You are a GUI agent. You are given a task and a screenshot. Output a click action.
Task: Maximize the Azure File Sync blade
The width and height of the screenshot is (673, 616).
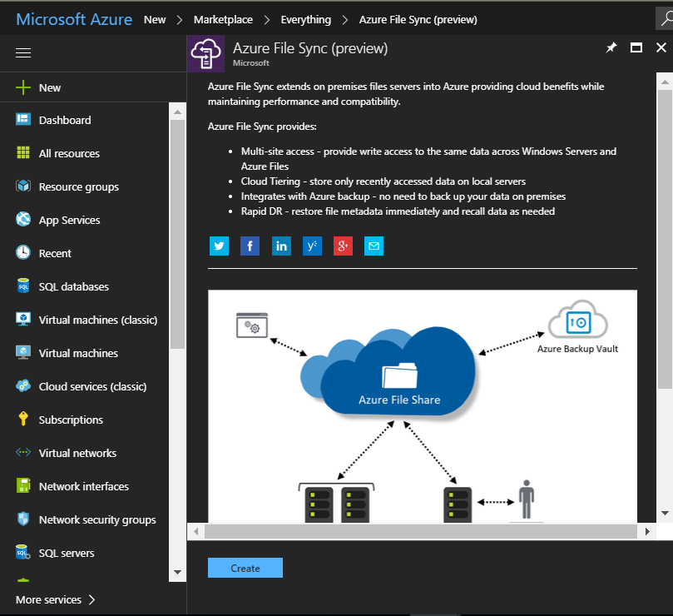tap(636, 47)
